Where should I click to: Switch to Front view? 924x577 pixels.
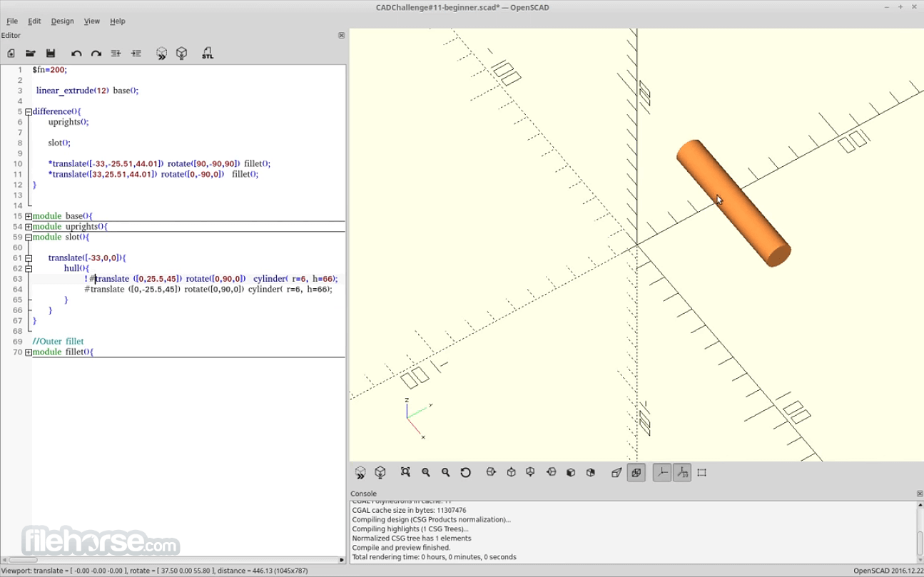pyautogui.click(x=571, y=472)
